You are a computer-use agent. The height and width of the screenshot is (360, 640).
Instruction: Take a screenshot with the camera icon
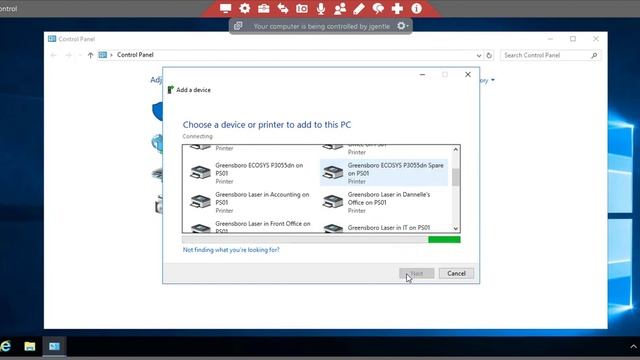[302, 8]
